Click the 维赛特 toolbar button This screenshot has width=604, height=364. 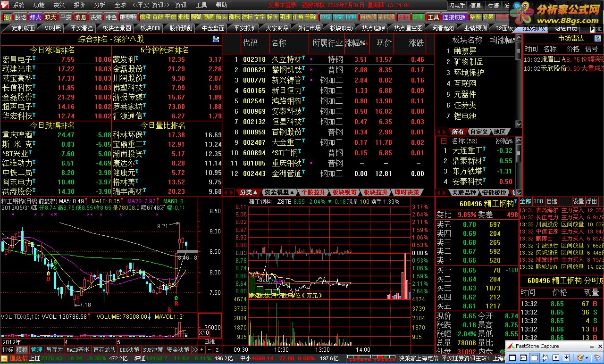point(128,17)
